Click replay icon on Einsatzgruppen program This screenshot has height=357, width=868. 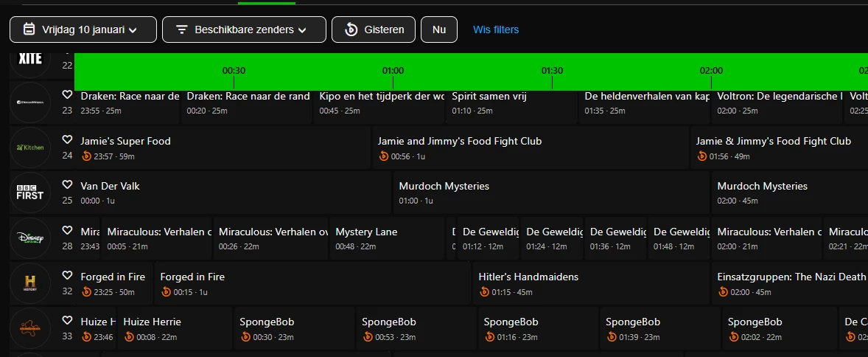723,291
